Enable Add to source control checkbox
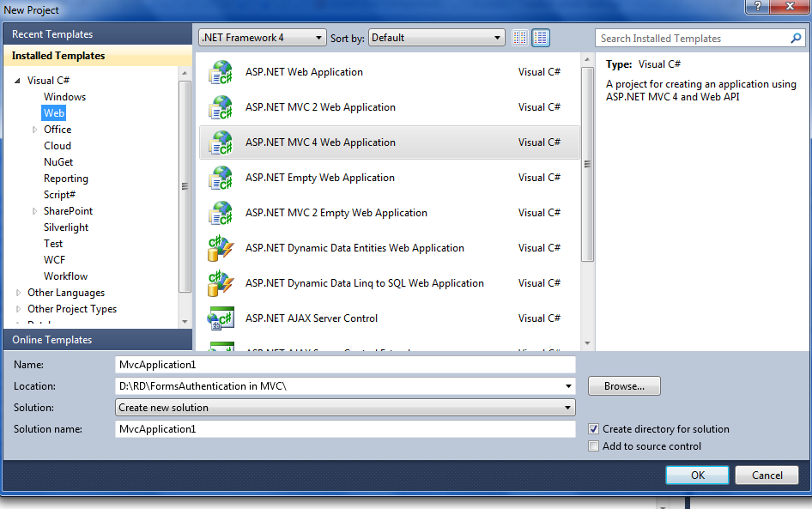Image resolution: width=812 pixels, height=509 pixels. pyautogui.click(x=594, y=446)
